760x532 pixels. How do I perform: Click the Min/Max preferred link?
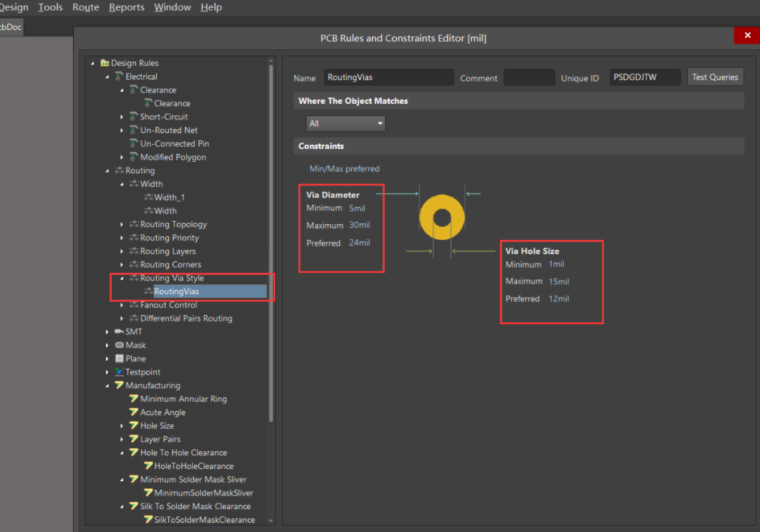click(345, 168)
